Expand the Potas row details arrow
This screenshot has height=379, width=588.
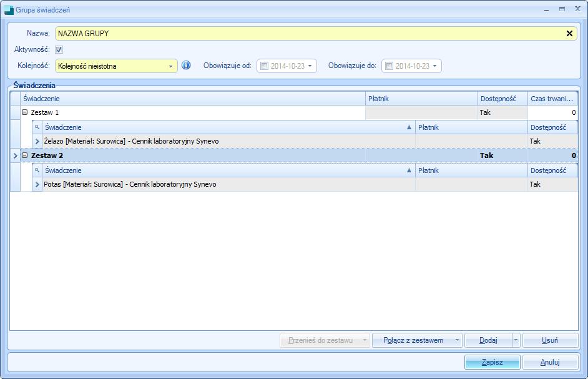pyautogui.click(x=37, y=184)
